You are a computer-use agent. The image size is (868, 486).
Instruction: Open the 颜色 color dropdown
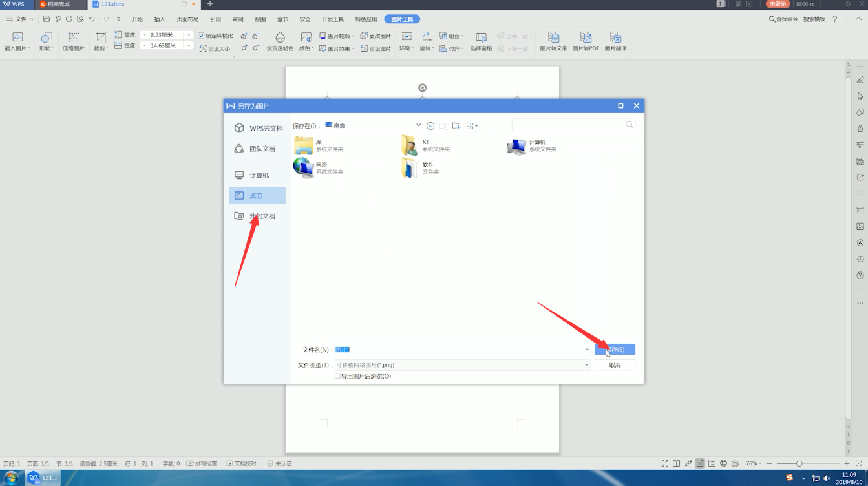[x=306, y=41]
